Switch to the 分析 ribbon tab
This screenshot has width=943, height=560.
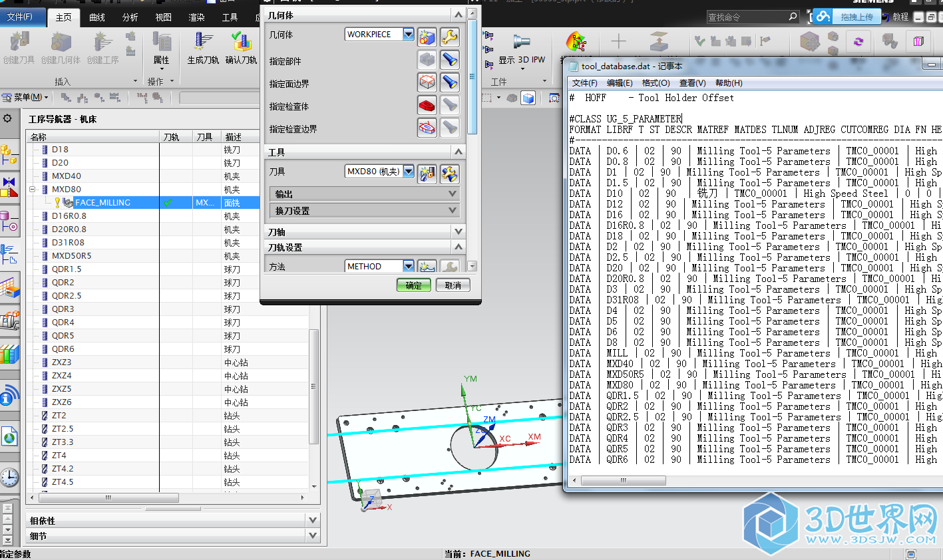(130, 17)
